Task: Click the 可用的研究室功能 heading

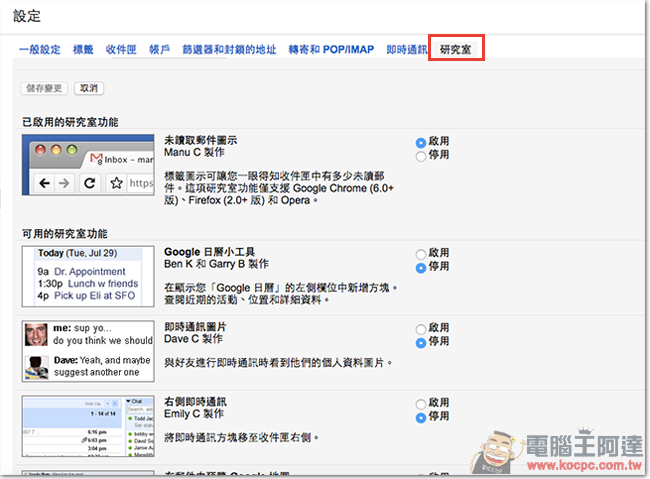Action: click(x=65, y=234)
